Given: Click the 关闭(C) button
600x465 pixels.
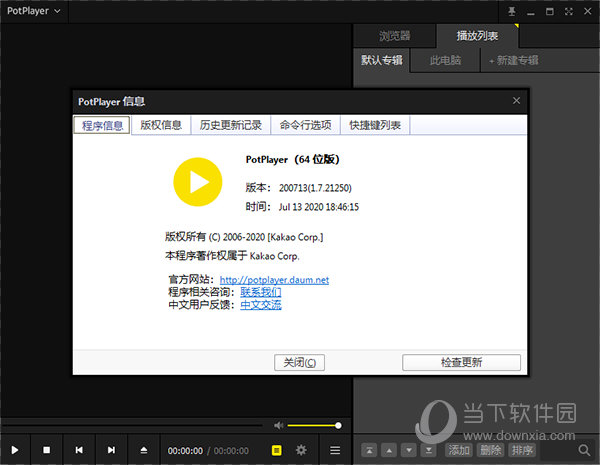Looking at the screenshot, I should pyautogui.click(x=299, y=362).
